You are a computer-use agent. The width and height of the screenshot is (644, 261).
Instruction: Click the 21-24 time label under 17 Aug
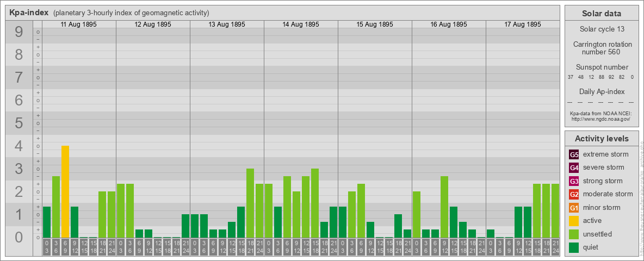(x=555, y=247)
